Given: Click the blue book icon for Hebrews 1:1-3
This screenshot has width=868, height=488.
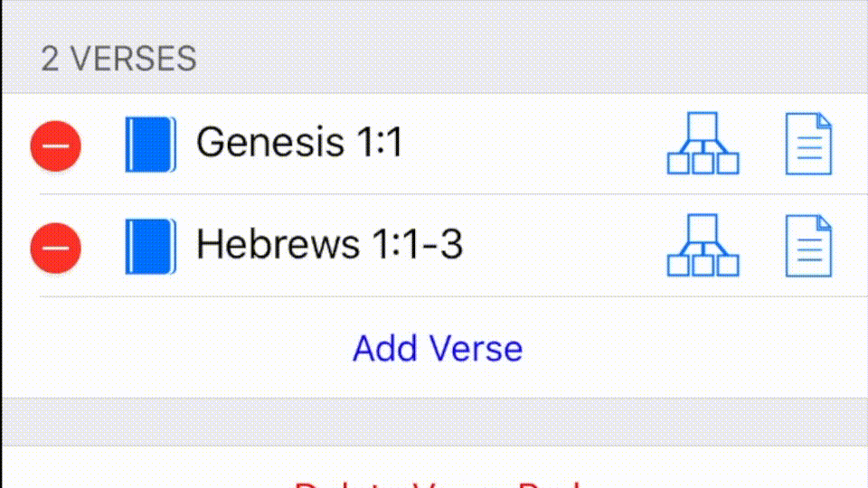Looking at the screenshot, I should [148, 247].
